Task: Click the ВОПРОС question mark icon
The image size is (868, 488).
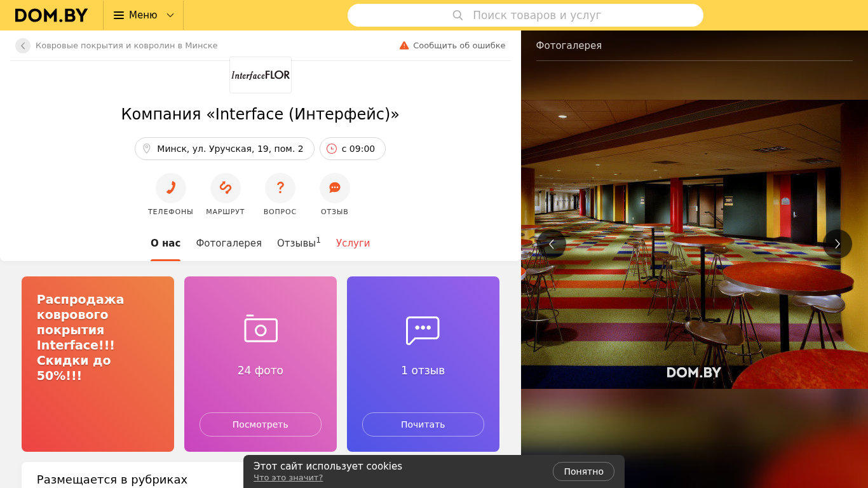Action: click(x=280, y=188)
